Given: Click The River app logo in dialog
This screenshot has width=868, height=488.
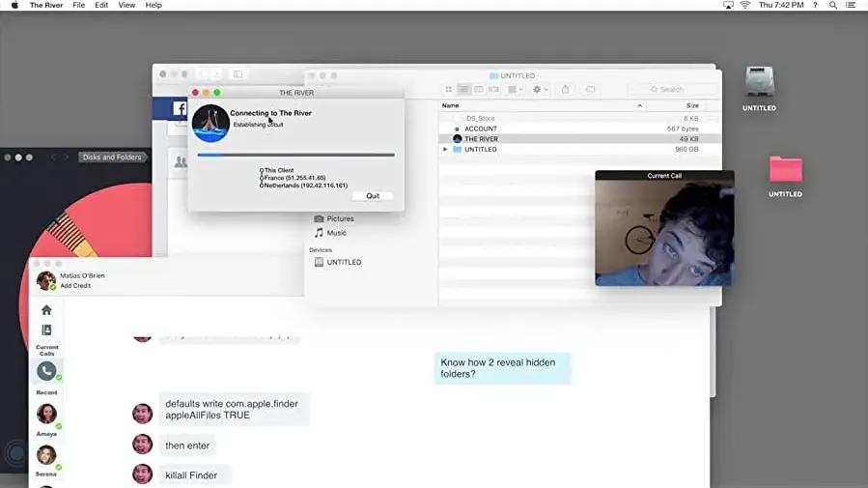Looking at the screenshot, I should [210, 123].
